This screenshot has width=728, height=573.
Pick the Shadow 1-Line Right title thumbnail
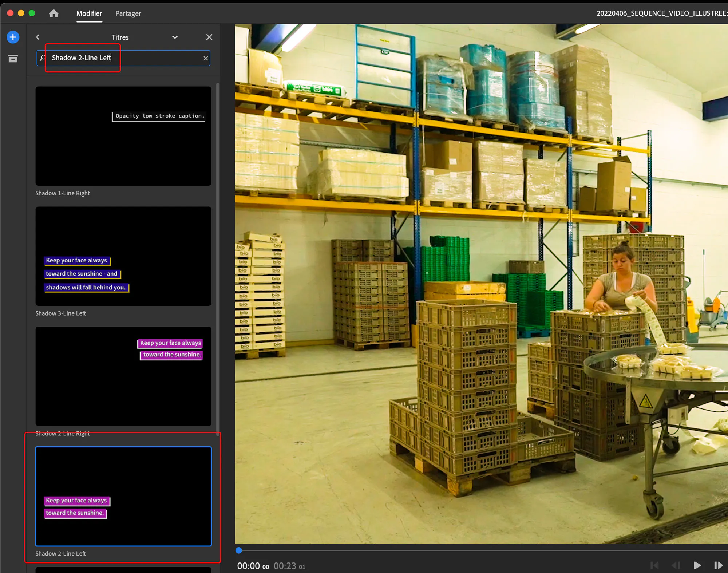point(123,136)
